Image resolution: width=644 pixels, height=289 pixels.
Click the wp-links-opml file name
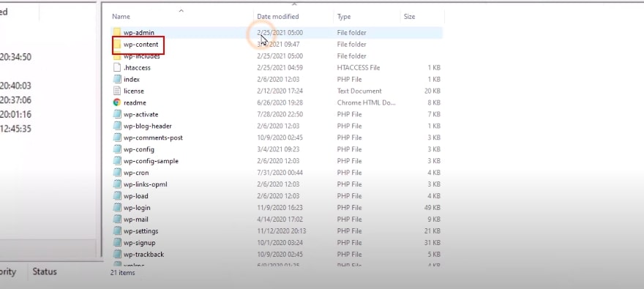click(x=146, y=184)
